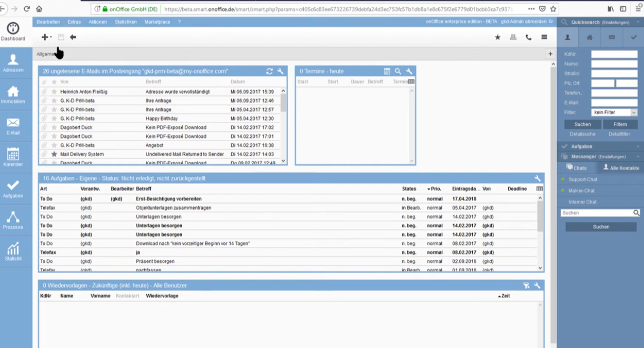Image resolution: width=644 pixels, height=348 pixels.
Task: Open the Statistiken menu
Action: [126, 22]
